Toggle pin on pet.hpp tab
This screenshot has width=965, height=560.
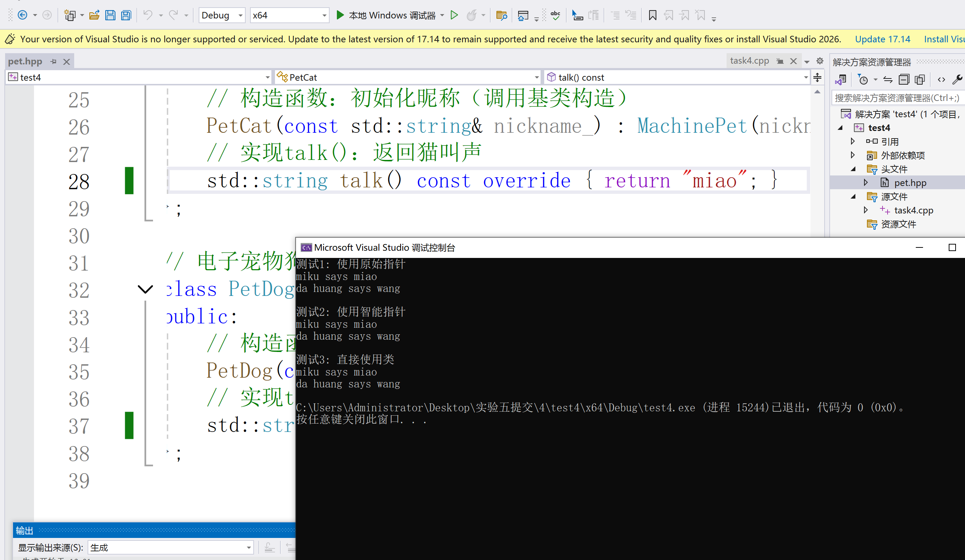tap(54, 61)
